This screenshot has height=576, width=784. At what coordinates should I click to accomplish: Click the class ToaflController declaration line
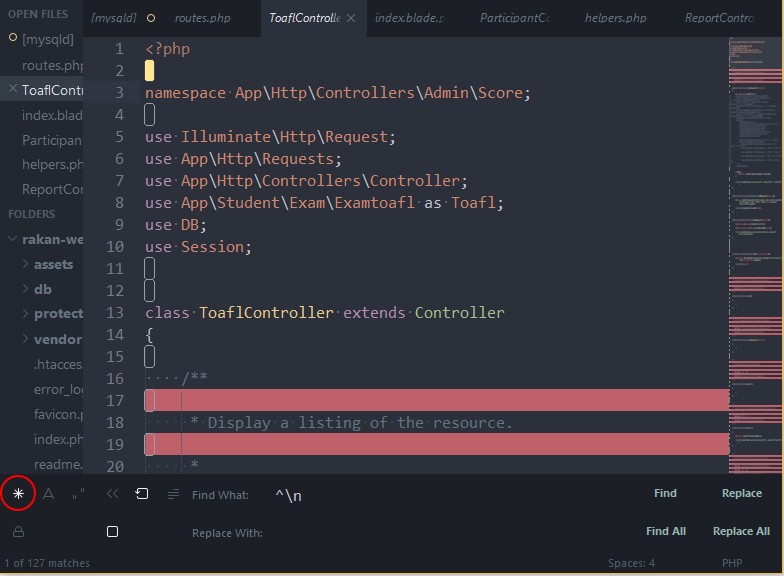coord(325,313)
